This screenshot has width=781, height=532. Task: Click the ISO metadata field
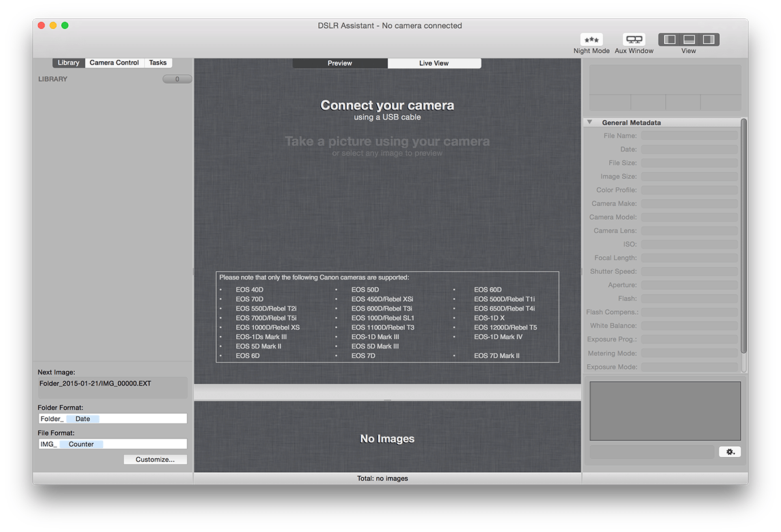[x=690, y=245]
